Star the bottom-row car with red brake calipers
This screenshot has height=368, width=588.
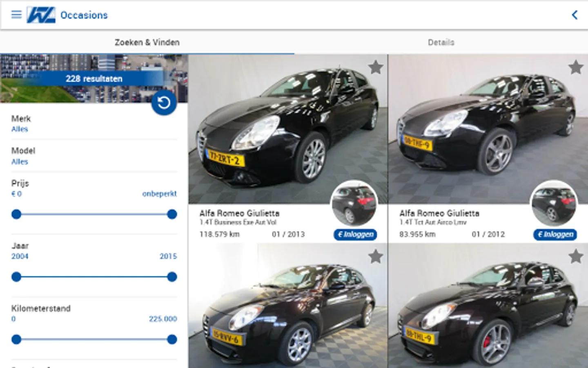point(576,257)
